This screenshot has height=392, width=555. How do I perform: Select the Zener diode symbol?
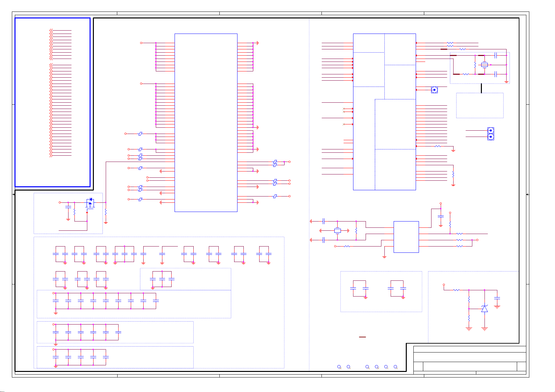click(x=485, y=309)
